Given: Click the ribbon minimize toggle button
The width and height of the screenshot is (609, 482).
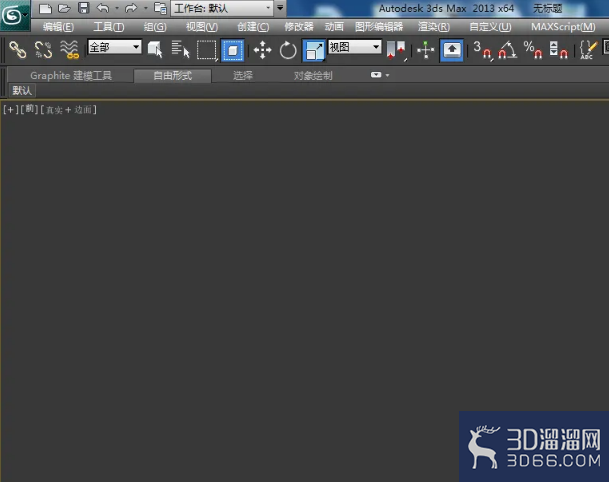Looking at the screenshot, I should tap(376, 75).
